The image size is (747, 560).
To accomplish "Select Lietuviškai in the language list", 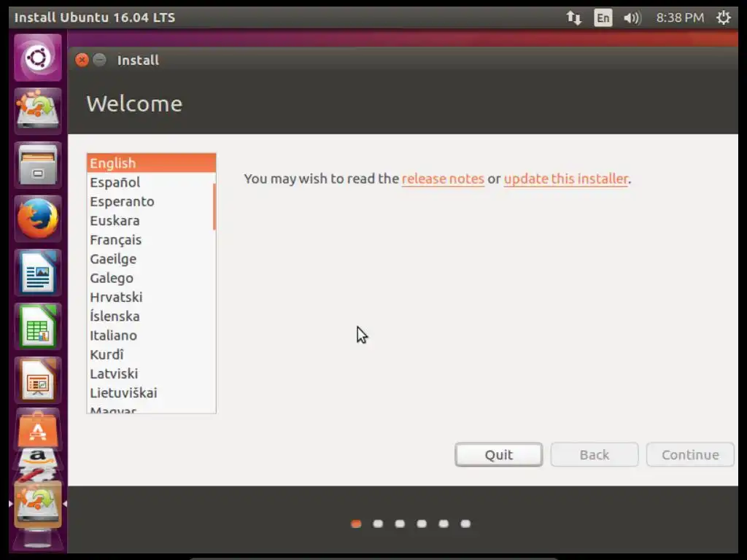I will pyautogui.click(x=150, y=393).
